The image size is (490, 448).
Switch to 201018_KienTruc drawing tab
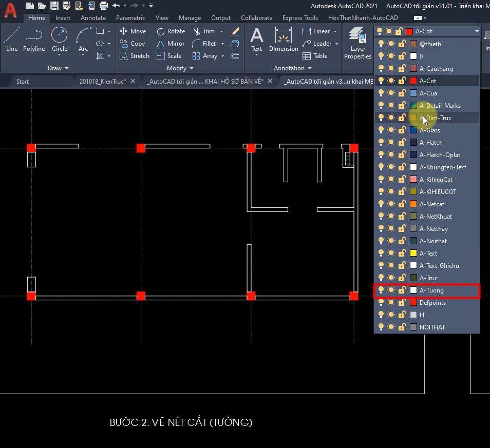tap(102, 81)
